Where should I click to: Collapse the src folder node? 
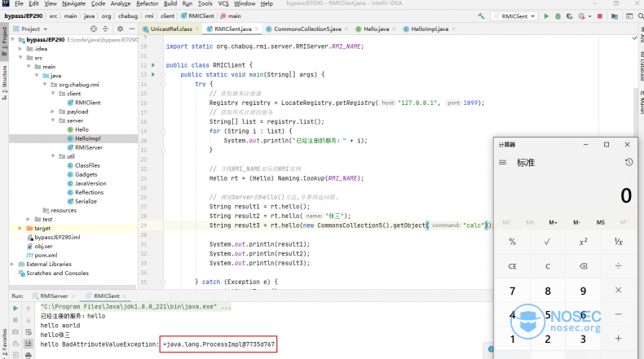click(x=20, y=58)
